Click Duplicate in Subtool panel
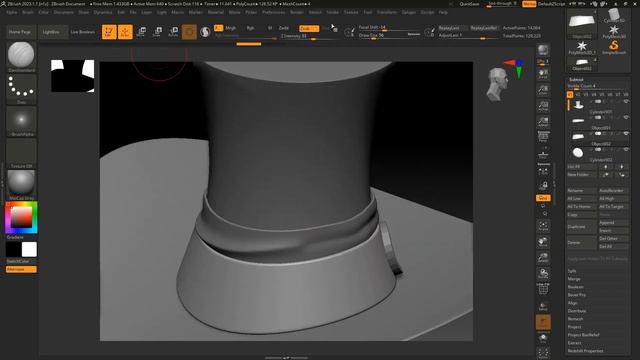This screenshot has width=640, height=360. coord(582,227)
